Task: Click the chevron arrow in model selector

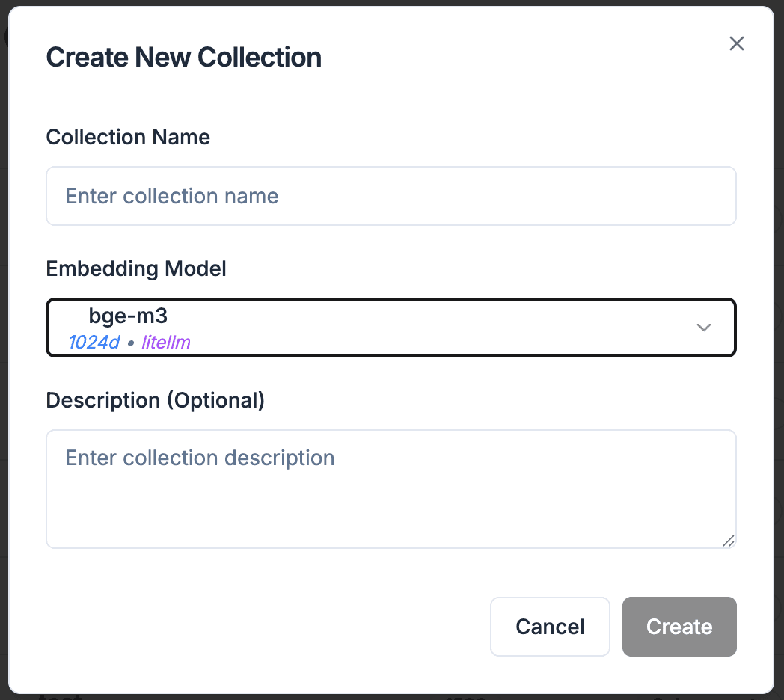Action: tap(703, 328)
